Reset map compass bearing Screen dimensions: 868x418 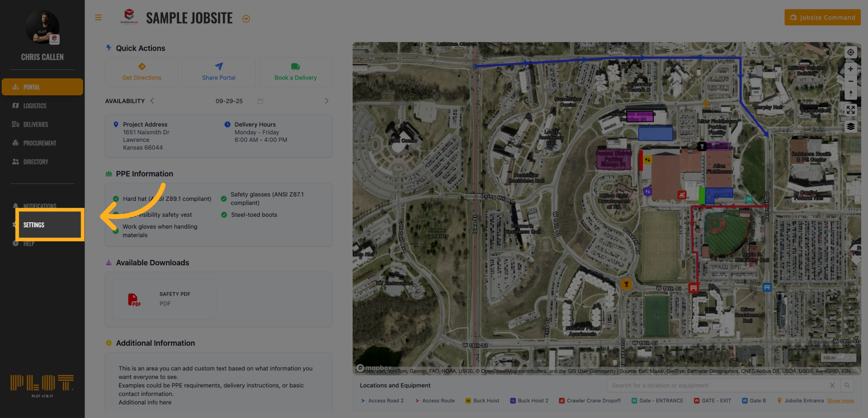[x=850, y=93]
